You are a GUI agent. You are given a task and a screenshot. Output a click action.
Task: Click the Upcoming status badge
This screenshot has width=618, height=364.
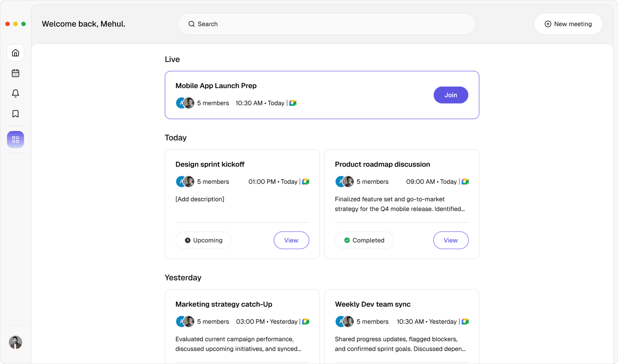(x=203, y=240)
